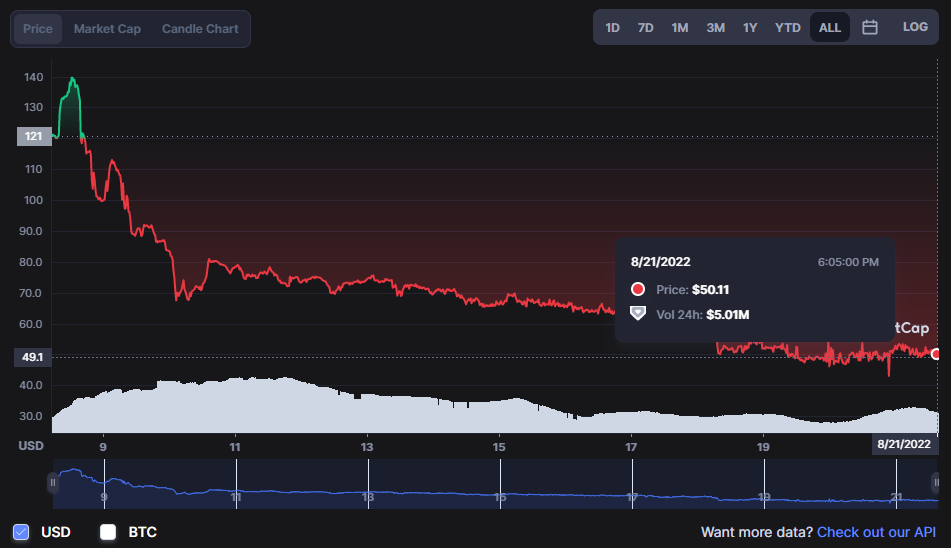Screen dimensions: 951x548
Task: Select the YTD time range
Action: (788, 28)
